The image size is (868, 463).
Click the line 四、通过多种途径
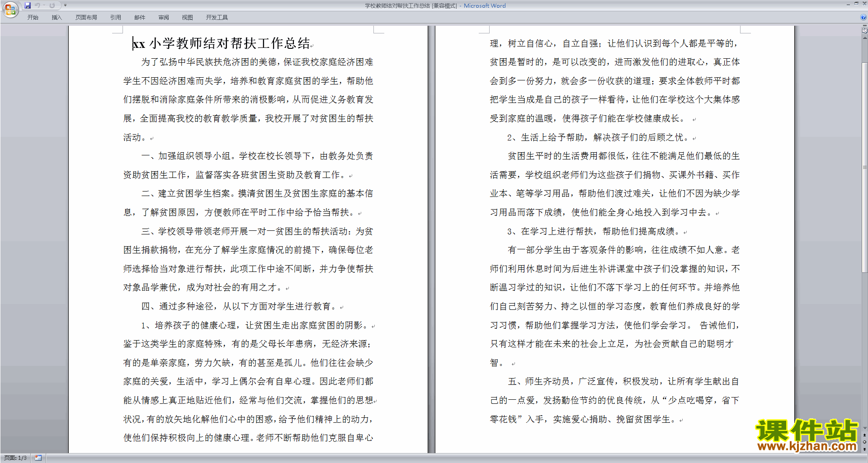[240, 306]
